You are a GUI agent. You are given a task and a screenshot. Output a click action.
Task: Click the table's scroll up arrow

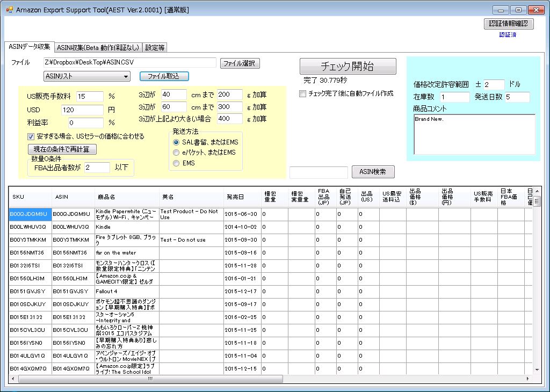(537, 191)
